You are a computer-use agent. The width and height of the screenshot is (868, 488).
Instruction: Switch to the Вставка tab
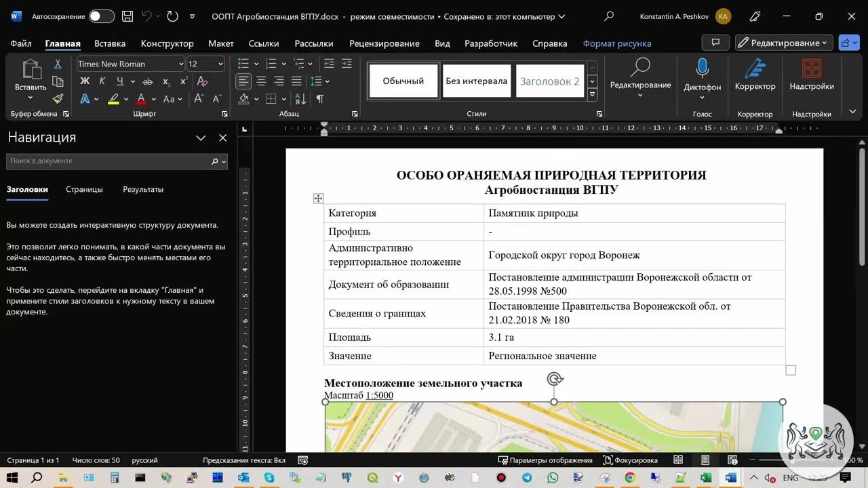[x=110, y=43]
